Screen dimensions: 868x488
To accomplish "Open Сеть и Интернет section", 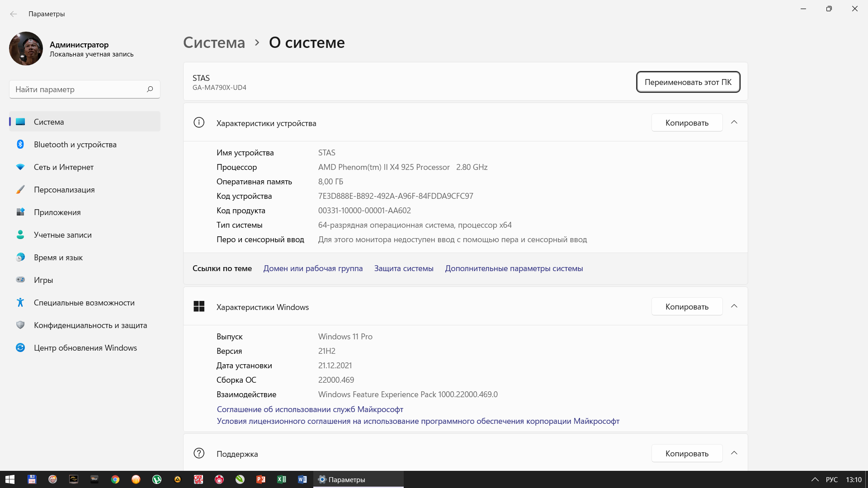I will tap(63, 167).
